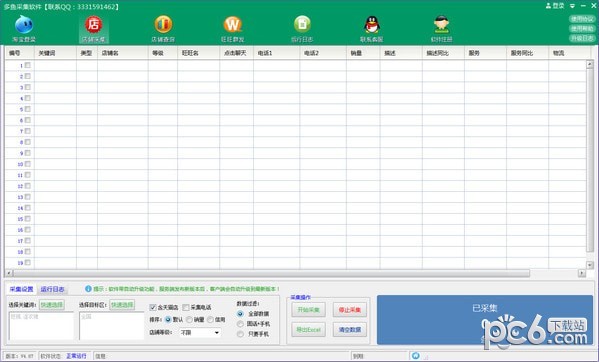The width and height of the screenshot is (599, 362).
Task: Click the round blue icon in status bar
Action: pyautogui.click(x=416, y=356)
